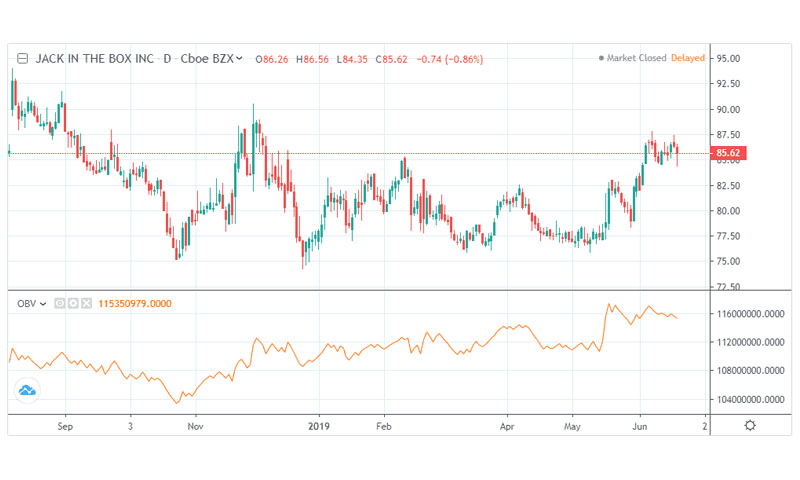The height and width of the screenshot is (480, 800).
Task: Click JACK IN THE BOX INC title
Action: coord(94,59)
